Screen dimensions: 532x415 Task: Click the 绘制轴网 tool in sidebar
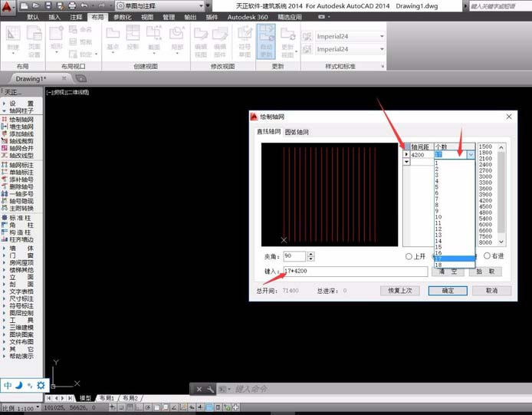[21, 120]
